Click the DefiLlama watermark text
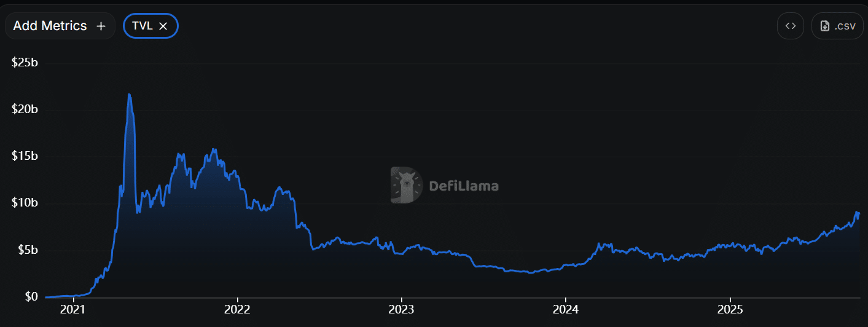 tap(463, 186)
